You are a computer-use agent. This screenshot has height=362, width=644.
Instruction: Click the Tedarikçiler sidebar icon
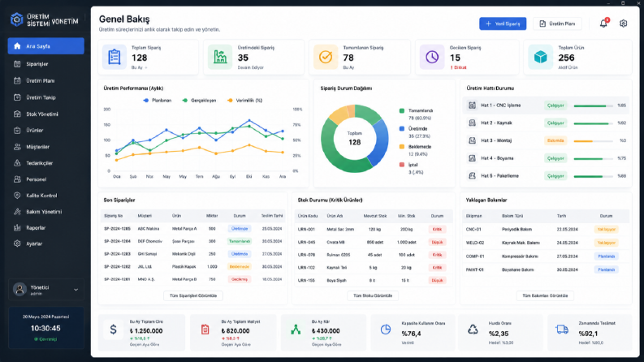pyautogui.click(x=17, y=163)
